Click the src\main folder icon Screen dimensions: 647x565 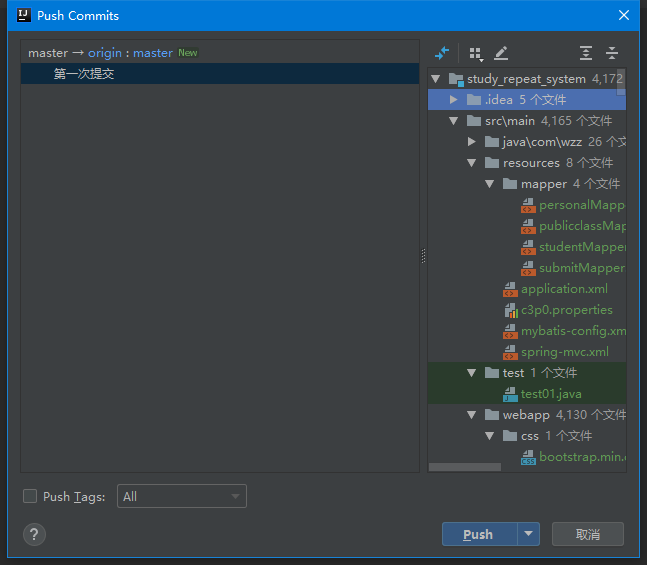[x=474, y=121]
